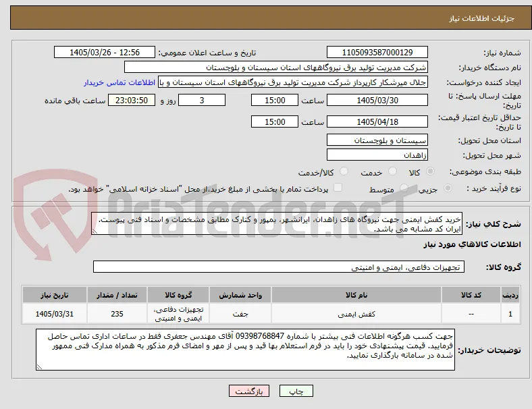Click the کد کالا column header

pyautogui.click(x=471, y=295)
